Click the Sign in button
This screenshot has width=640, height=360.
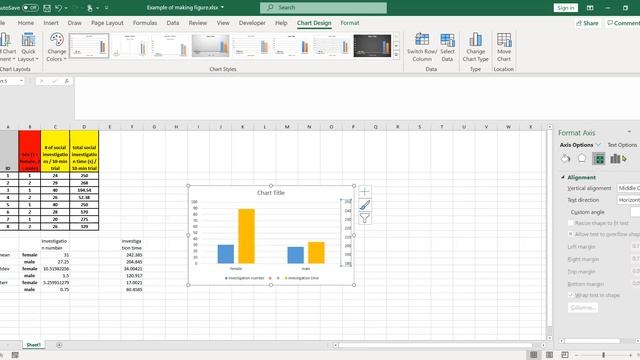[565, 8]
